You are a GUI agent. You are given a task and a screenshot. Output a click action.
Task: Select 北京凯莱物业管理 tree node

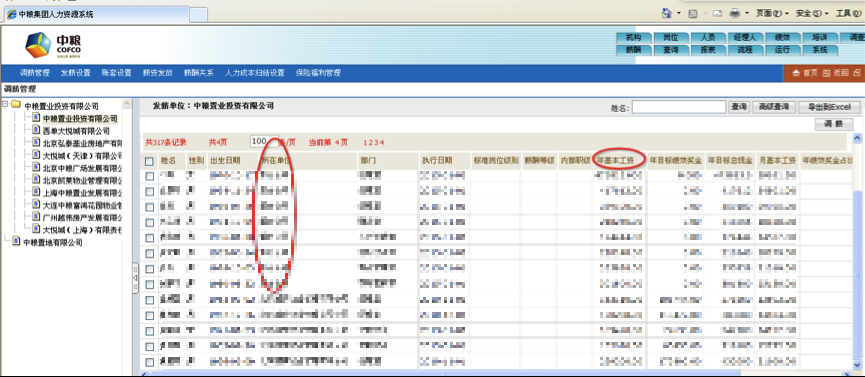click(82, 180)
